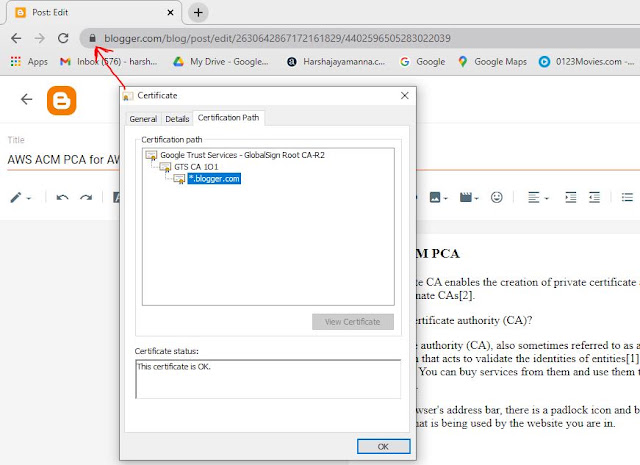The image size is (640, 465).
Task: Open the pencil compose mode dropdown
Action: [20, 198]
